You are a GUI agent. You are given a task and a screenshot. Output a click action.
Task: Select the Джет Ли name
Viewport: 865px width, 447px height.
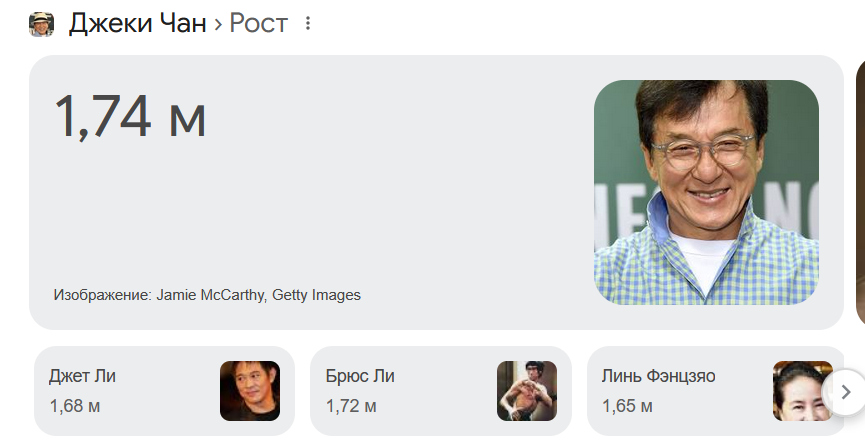click(82, 376)
